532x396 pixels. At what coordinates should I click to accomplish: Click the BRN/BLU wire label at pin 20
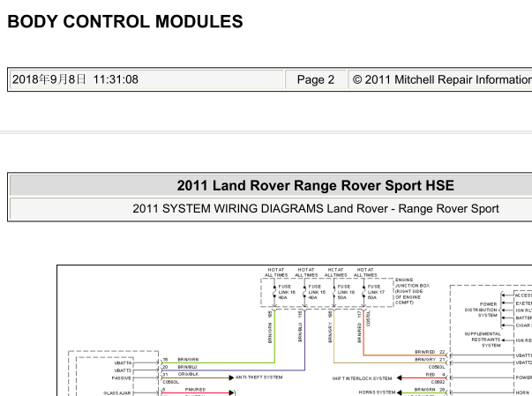click(x=187, y=367)
